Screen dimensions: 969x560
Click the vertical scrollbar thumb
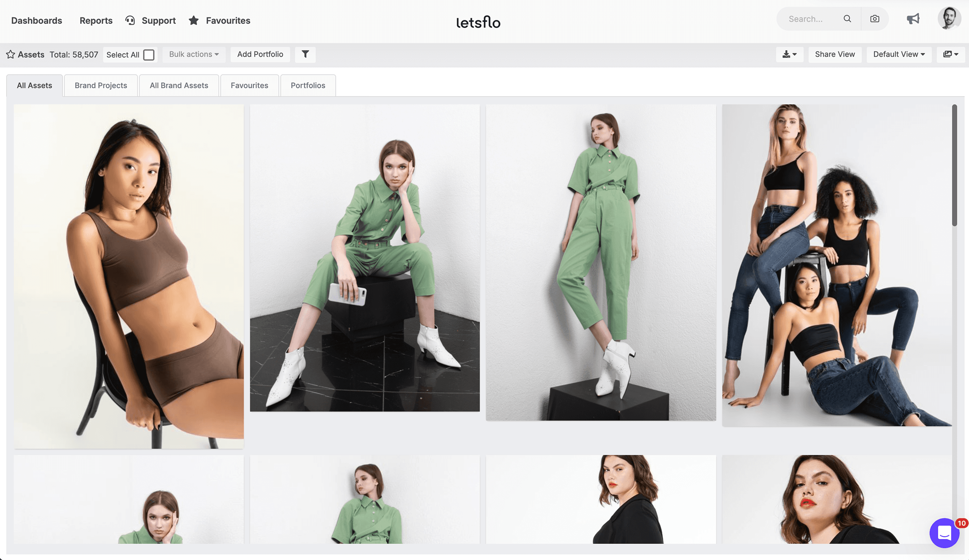click(x=954, y=165)
